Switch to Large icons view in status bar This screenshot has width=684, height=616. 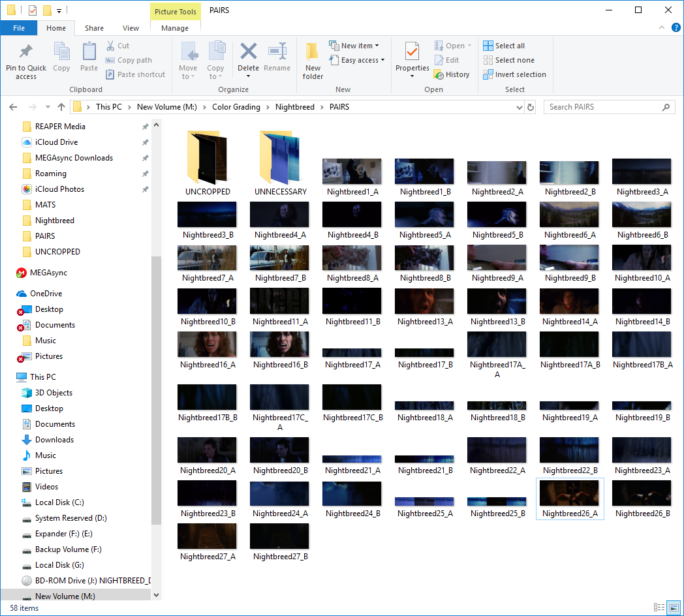tap(674, 608)
